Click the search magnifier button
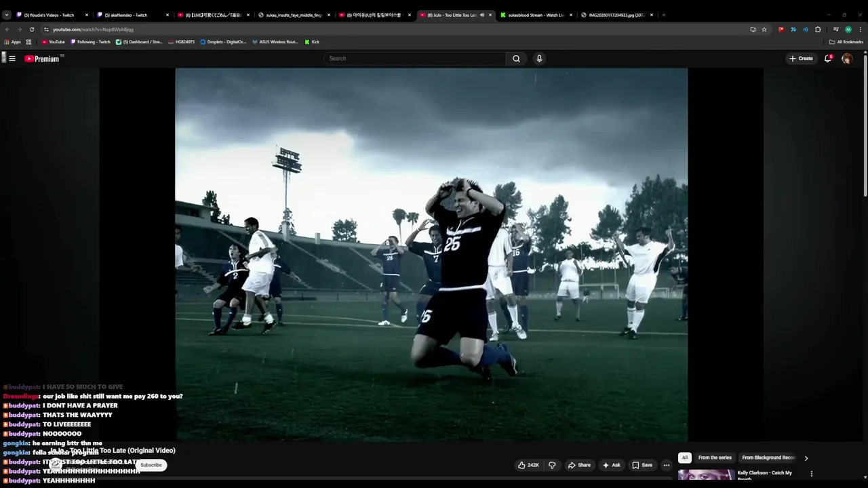 516,59
